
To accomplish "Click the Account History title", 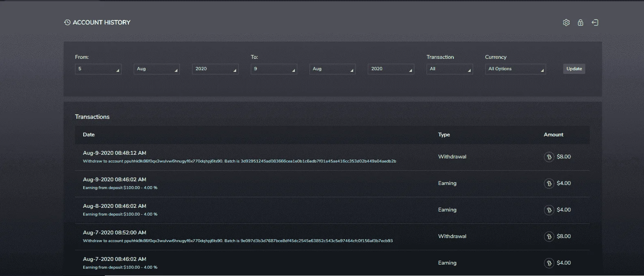I will [x=102, y=22].
